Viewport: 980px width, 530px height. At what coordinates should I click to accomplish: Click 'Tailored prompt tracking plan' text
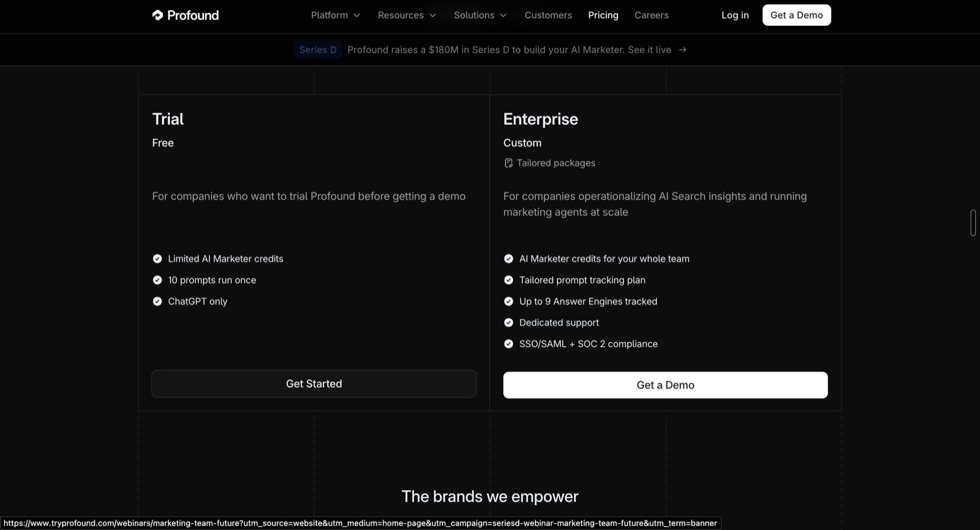click(x=582, y=280)
